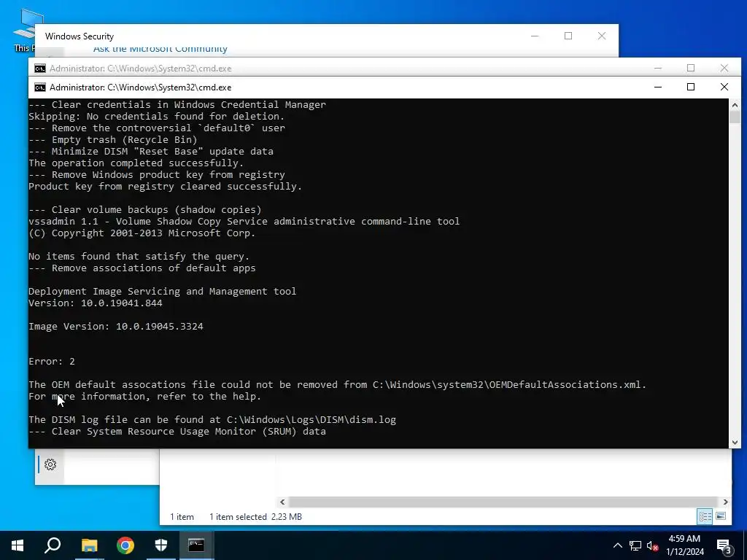The width and height of the screenshot is (747, 560).
Task: Maximize the front cmd.exe window
Action: click(691, 87)
